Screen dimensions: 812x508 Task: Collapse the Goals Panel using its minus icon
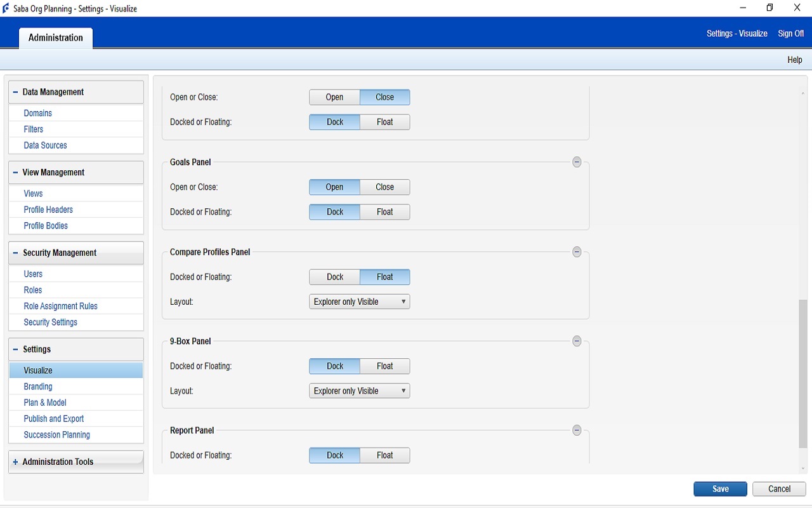click(577, 162)
